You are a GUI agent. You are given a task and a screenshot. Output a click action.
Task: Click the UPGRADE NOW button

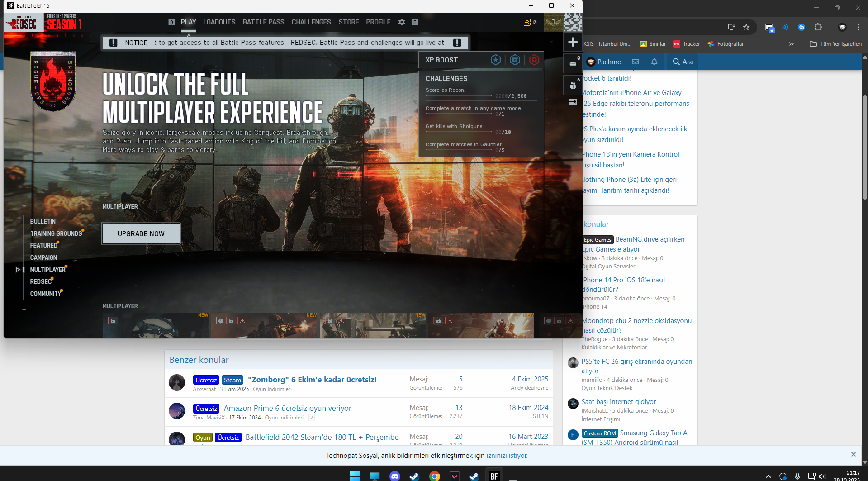coord(141,233)
